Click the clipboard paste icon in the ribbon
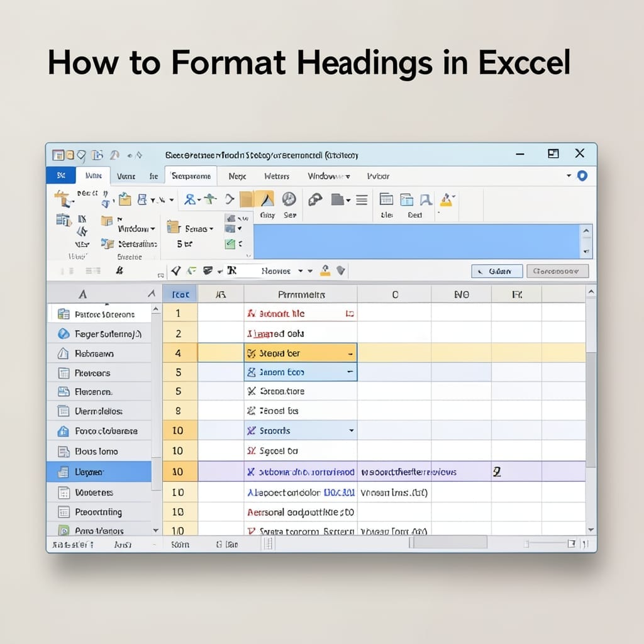Image resolution: width=644 pixels, height=644 pixels. (x=125, y=199)
